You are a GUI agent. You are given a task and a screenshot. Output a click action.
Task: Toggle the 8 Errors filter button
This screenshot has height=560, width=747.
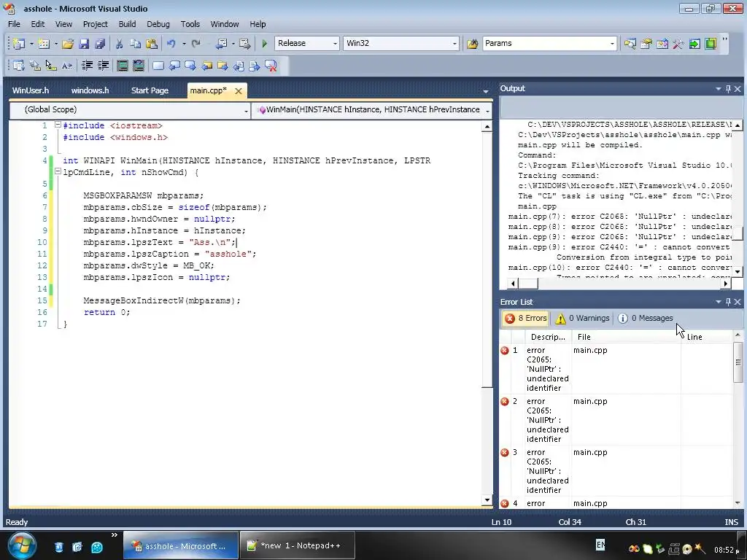pos(525,318)
